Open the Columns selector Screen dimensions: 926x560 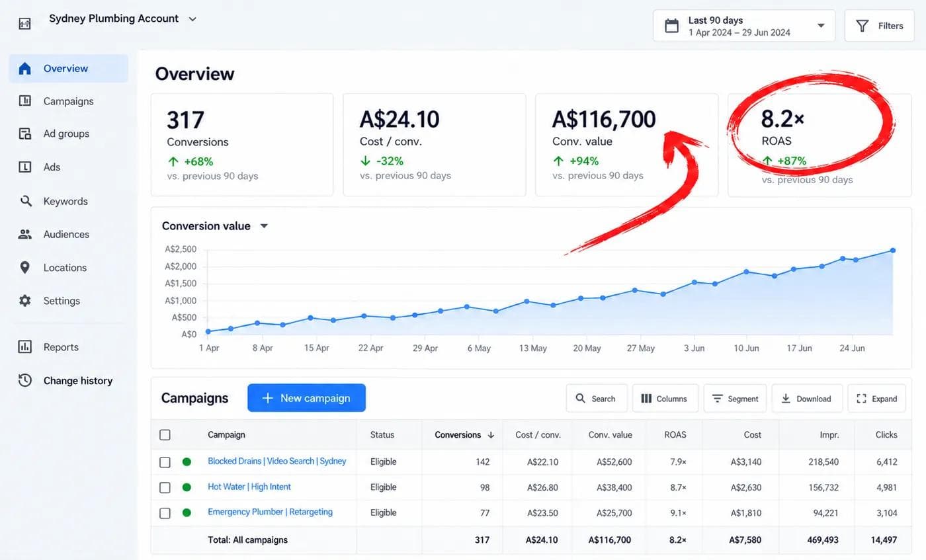(x=665, y=399)
